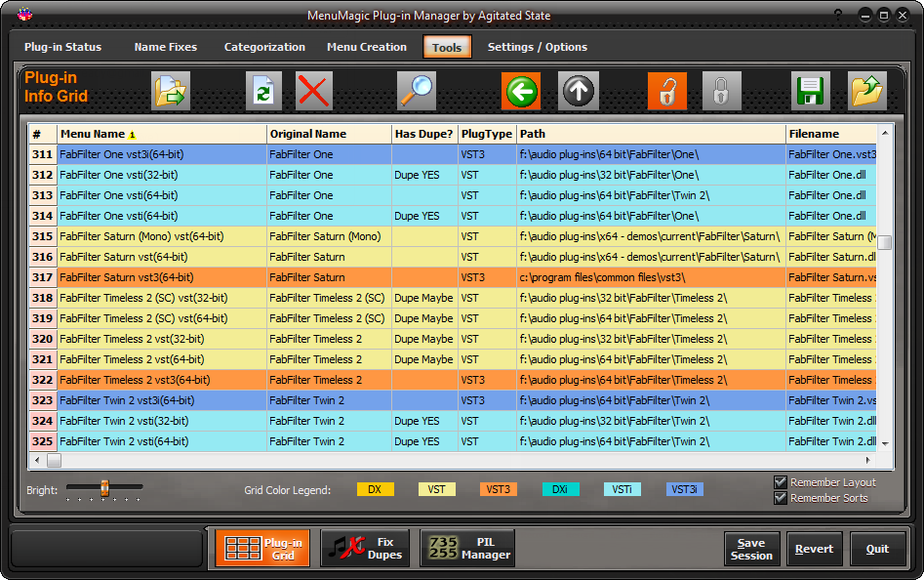Open the Menu Creation tab
The height and width of the screenshot is (580, 924).
pyautogui.click(x=367, y=47)
